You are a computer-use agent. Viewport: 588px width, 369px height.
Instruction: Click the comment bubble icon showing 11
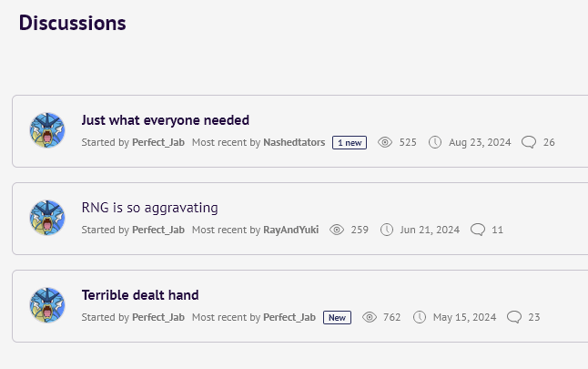tap(478, 230)
